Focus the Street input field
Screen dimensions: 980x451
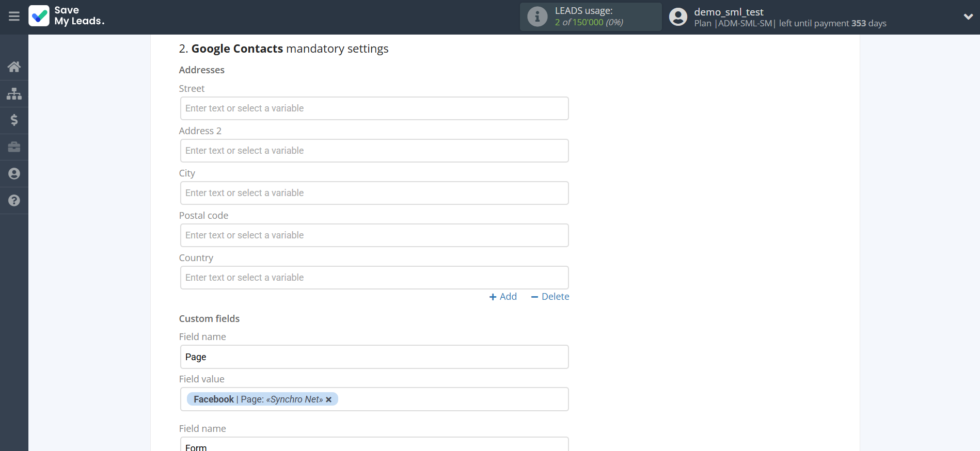pos(374,108)
